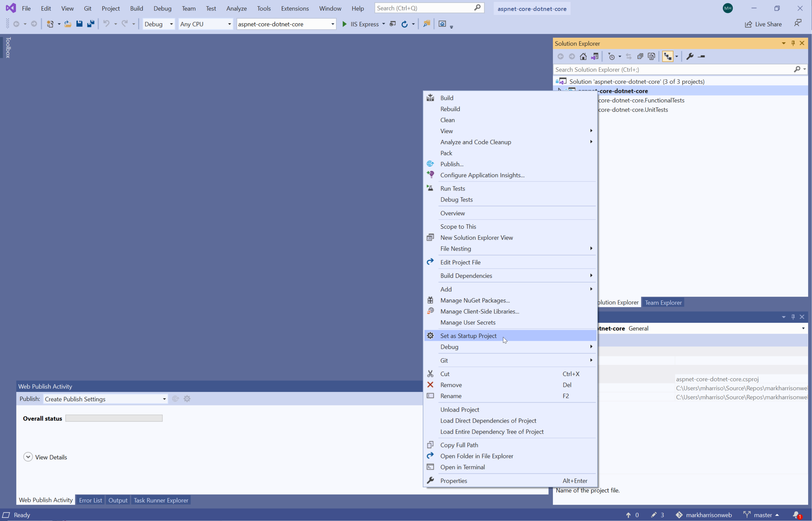Click the green IIS Express run arrow
The image size is (812, 521).
(x=344, y=24)
